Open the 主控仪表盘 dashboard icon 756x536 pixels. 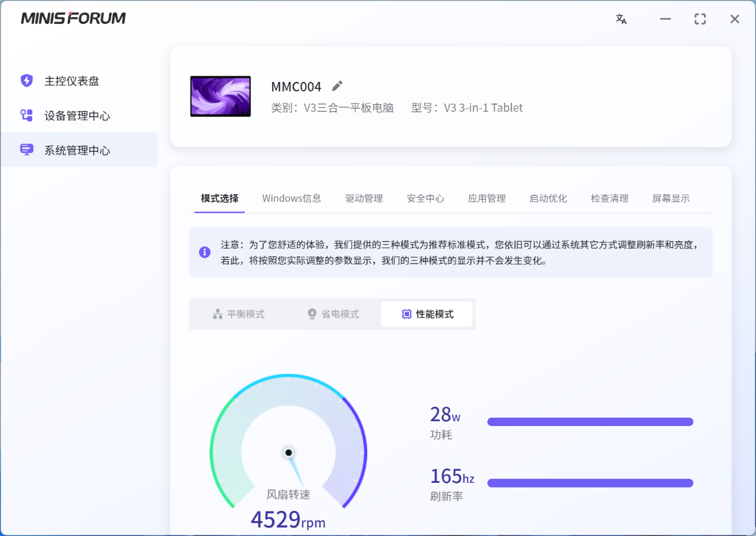pos(26,81)
